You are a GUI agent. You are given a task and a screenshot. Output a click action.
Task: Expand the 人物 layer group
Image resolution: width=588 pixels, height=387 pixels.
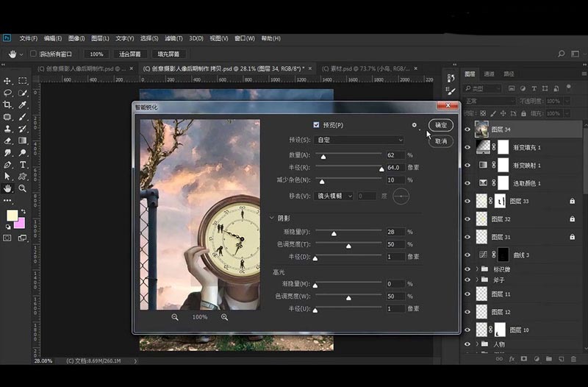coord(477,344)
